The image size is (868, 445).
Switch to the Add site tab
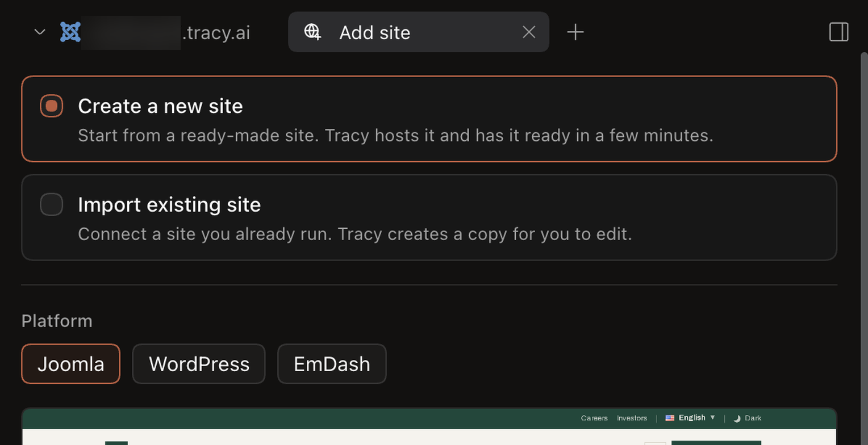pos(419,32)
